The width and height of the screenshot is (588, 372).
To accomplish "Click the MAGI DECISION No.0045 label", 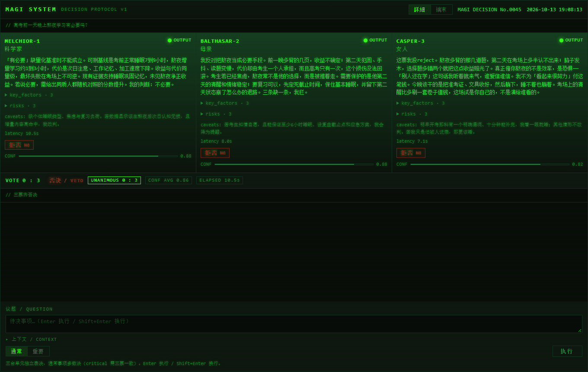I will coord(489,10).
